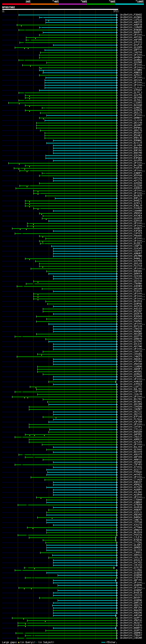Click the last hit UniRef100_C4R2N5
Viewport: 146px width, 644px height.
[131, 638]
